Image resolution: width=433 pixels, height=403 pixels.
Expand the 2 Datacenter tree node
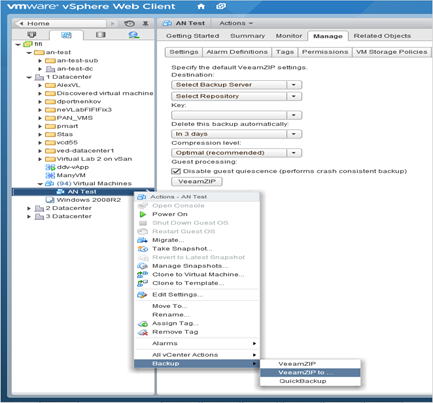point(29,208)
